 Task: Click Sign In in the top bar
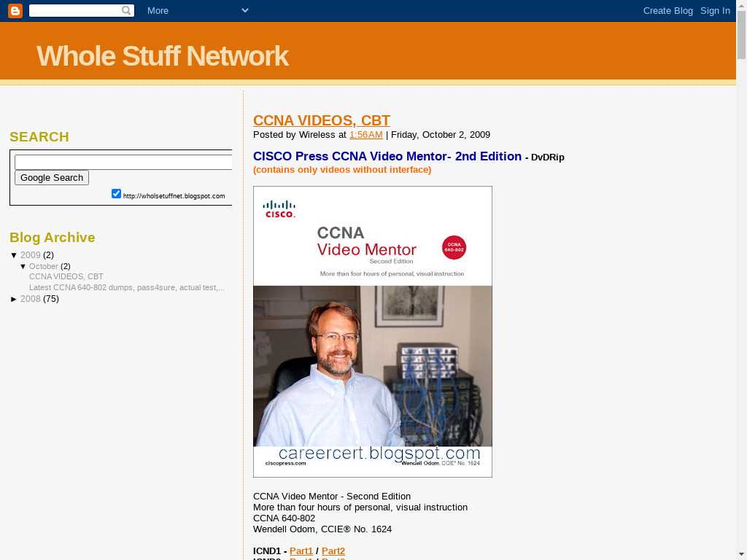[715, 10]
